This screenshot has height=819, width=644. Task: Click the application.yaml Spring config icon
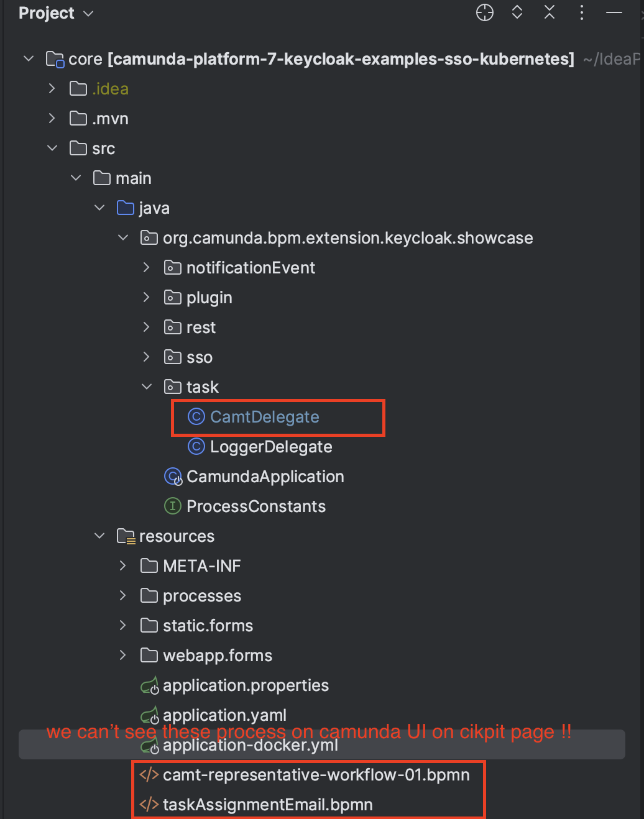149,715
